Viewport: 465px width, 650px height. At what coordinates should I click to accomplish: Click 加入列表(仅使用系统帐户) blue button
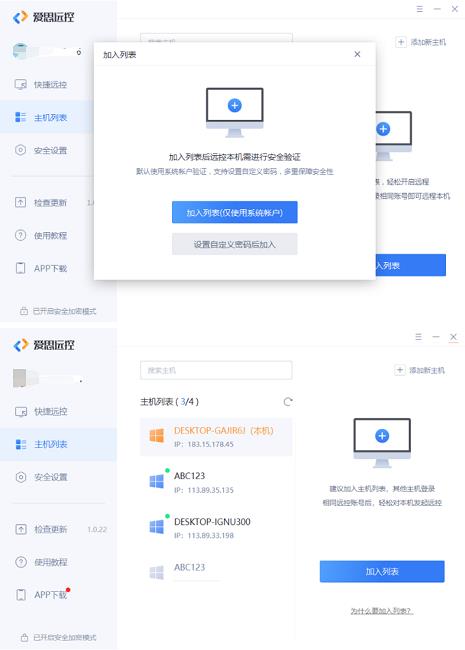[235, 212]
